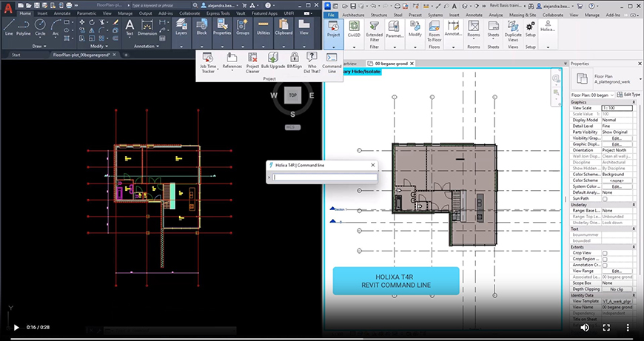This screenshot has height=341, width=644.
Task: Activate the Dimension annotation tool
Action: (x=147, y=27)
